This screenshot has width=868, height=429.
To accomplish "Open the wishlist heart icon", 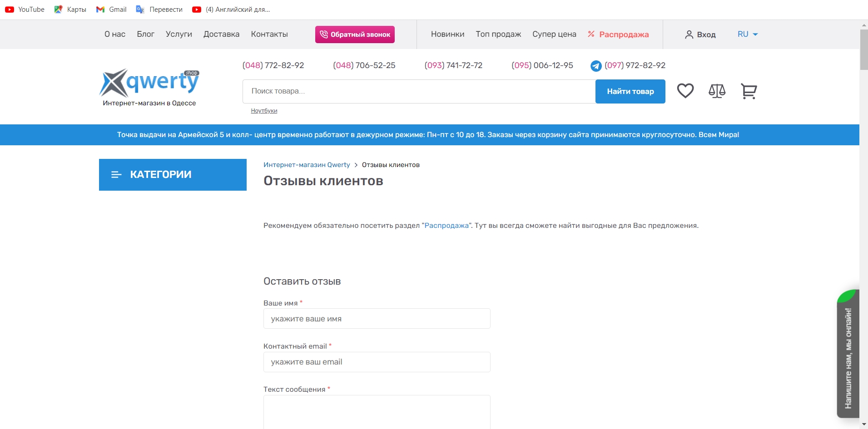I will [x=685, y=91].
